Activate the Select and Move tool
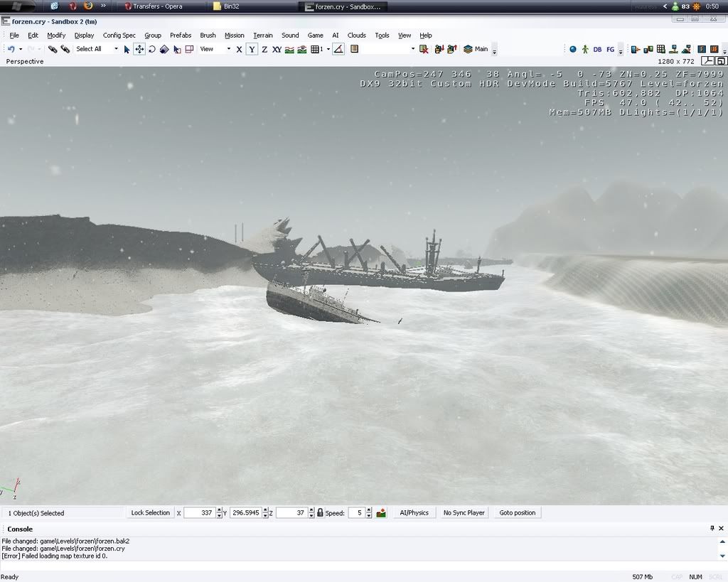 tap(139, 49)
